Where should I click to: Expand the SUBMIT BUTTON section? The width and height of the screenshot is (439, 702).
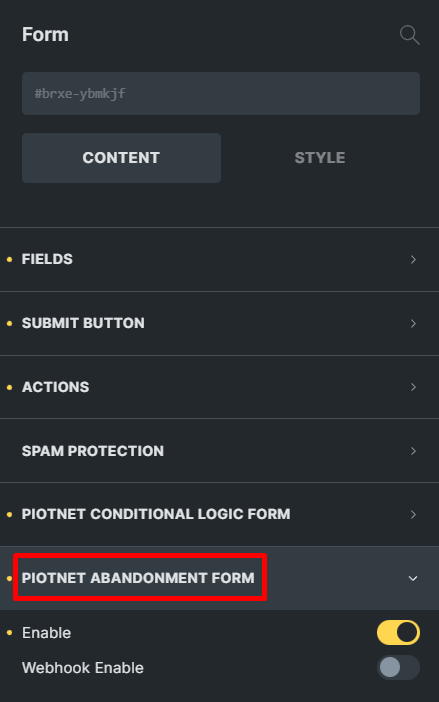click(219, 323)
